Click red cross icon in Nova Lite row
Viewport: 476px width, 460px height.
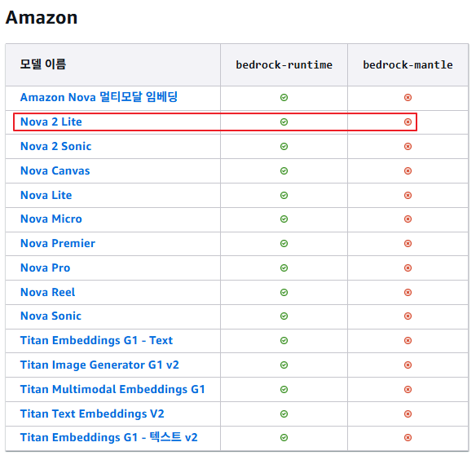pos(408,195)
